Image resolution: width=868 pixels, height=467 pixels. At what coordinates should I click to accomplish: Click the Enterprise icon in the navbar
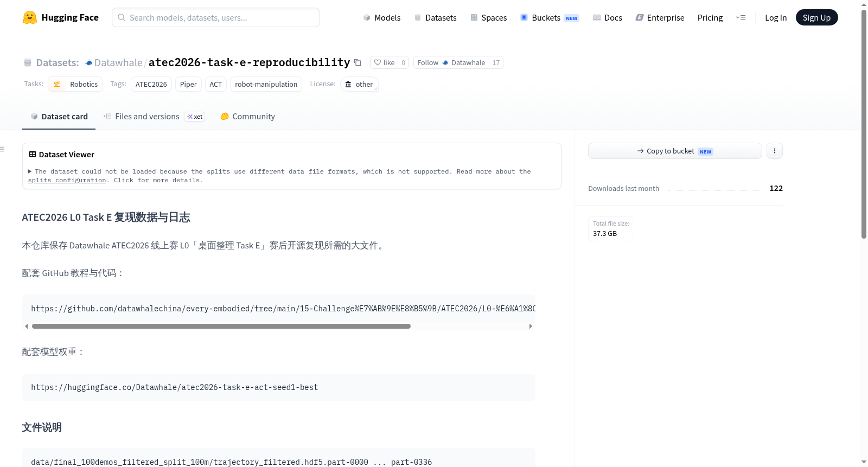click(640, 17)
